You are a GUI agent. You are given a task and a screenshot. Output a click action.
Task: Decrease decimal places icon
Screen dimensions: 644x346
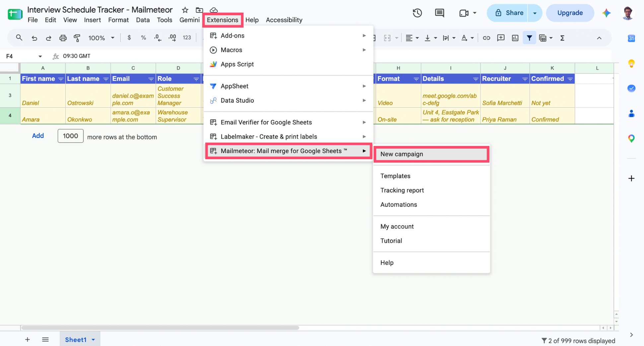pyautogui.click(x=158, y=38)
